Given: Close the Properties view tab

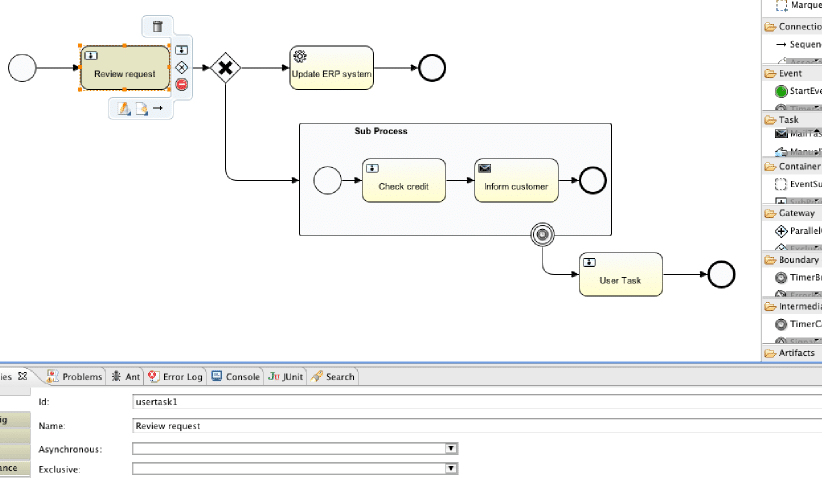Looking at the screenshot, I should pos(23,376).
